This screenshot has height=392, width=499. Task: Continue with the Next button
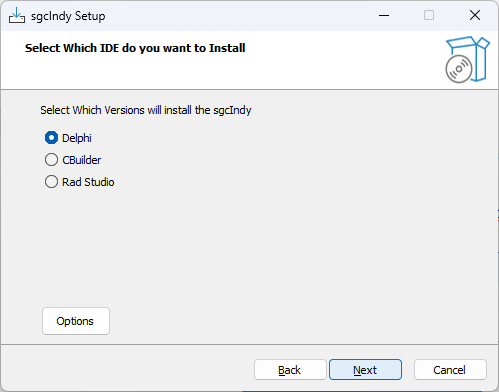point(365,370)
